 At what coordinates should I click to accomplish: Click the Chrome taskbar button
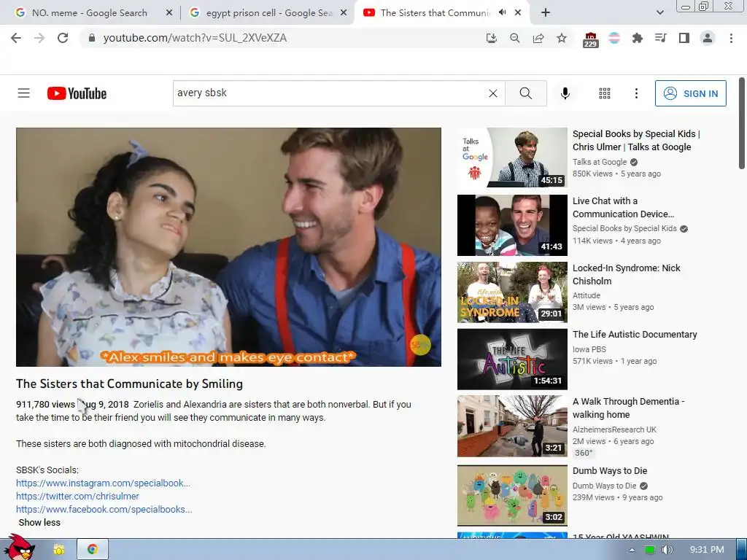point(93,550)
